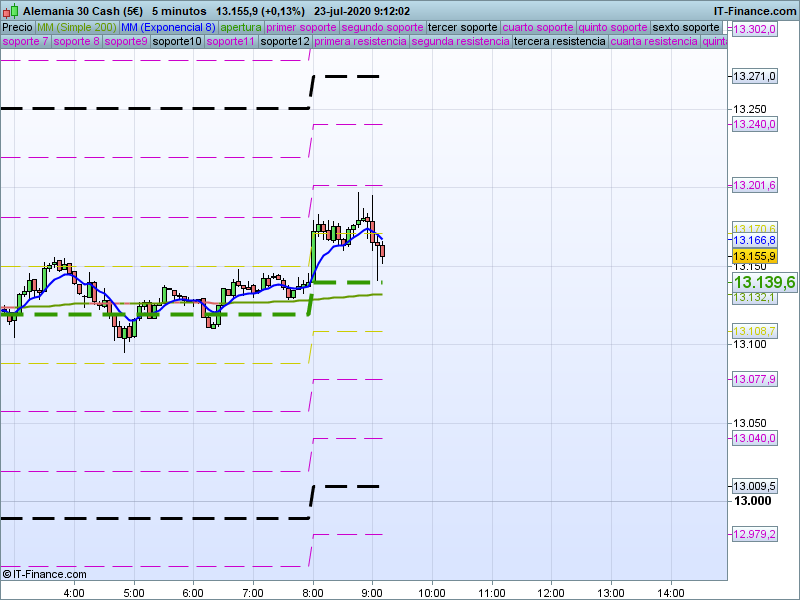Screen dimensions: 800x600
Task: Select the soporte10 label
Action: (177, 41)
